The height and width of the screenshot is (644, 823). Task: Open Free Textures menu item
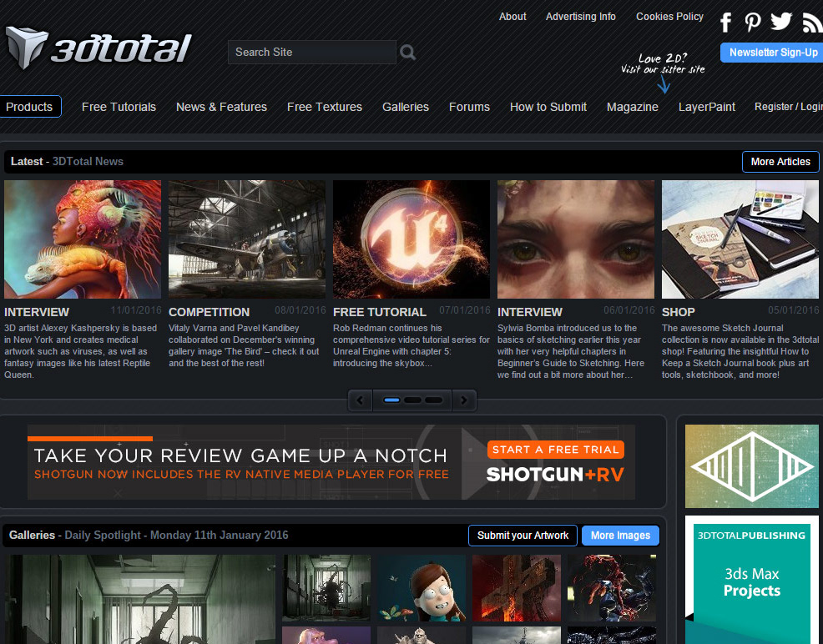click(x=325, y=107)
